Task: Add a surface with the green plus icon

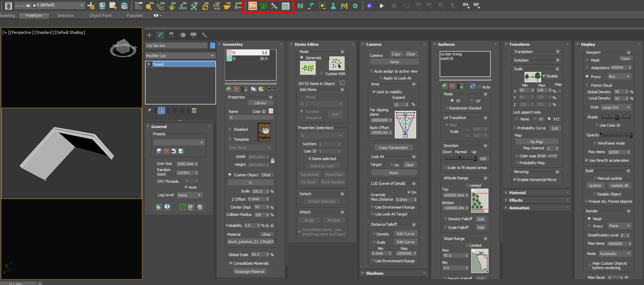Action: click(444, 86)
